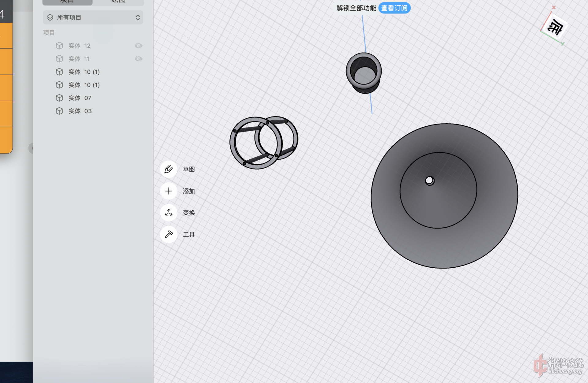588x383 pixels.
Task: Click the view orientation cube
Action: 554,27
